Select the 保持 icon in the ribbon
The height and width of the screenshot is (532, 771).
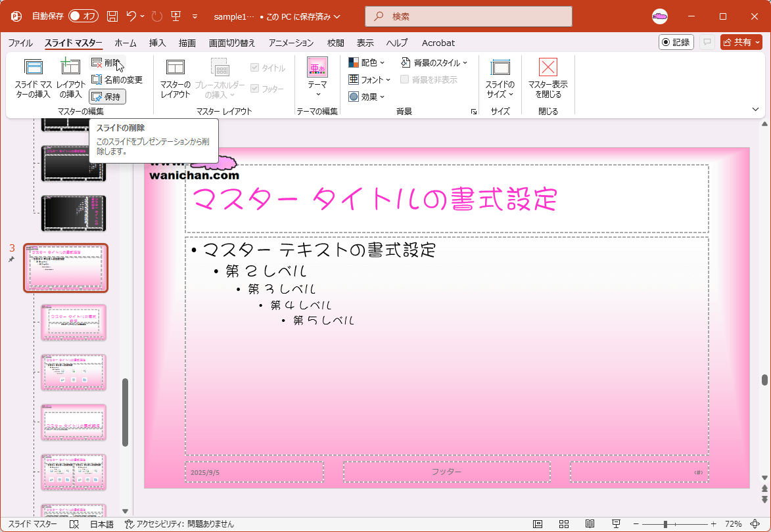[108, 97]
